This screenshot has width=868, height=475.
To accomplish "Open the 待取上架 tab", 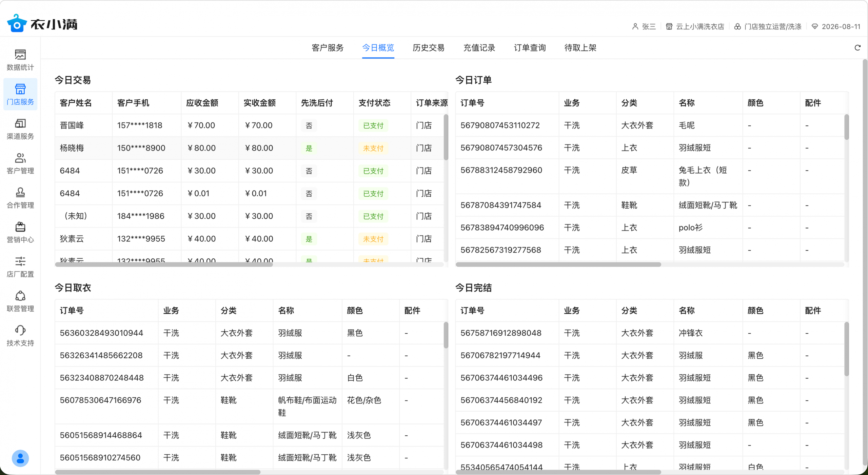I will tap(580, 48).
